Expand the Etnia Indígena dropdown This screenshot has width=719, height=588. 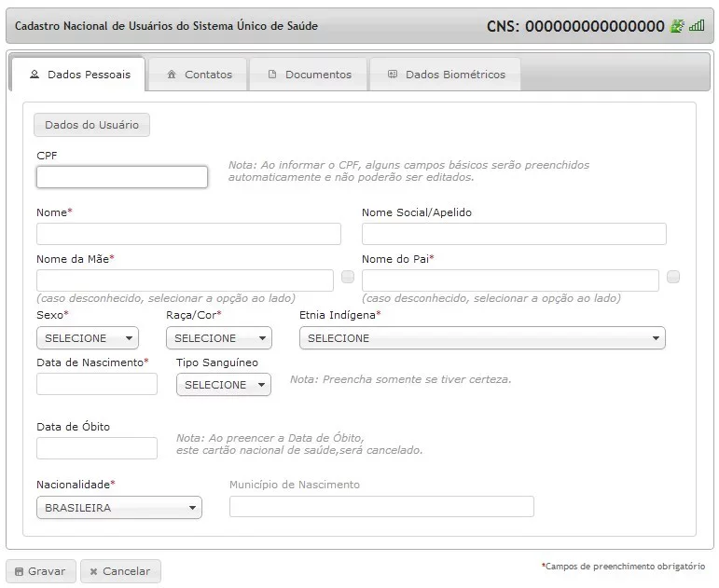click(482, 338)
